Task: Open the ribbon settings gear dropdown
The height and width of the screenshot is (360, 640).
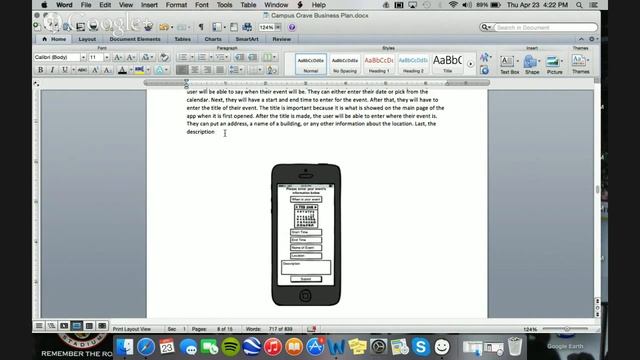Action: [x=593, y=39]
